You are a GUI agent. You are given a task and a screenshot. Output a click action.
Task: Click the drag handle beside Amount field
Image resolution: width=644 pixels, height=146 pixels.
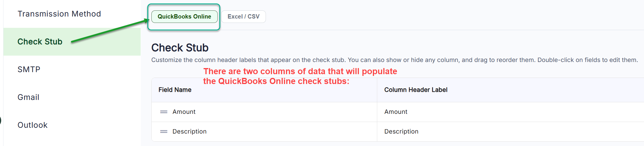click(164, 112)
